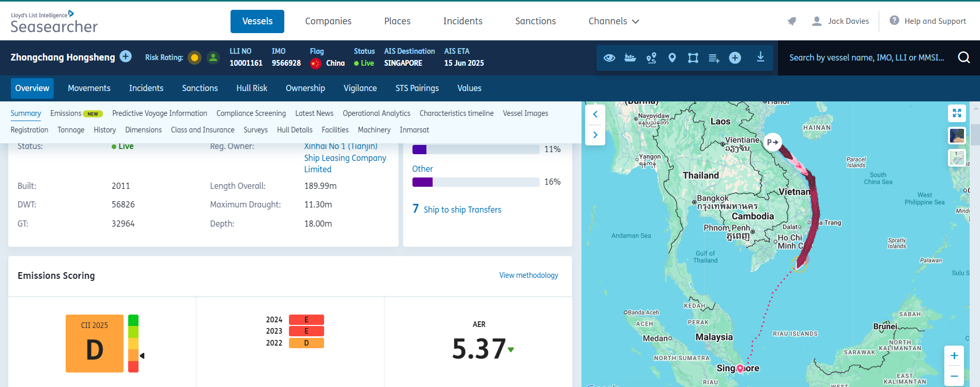Screen dimensions: 980x387
Task: Open the ship fleet icon in the toolbar
Action: (630, 57)
